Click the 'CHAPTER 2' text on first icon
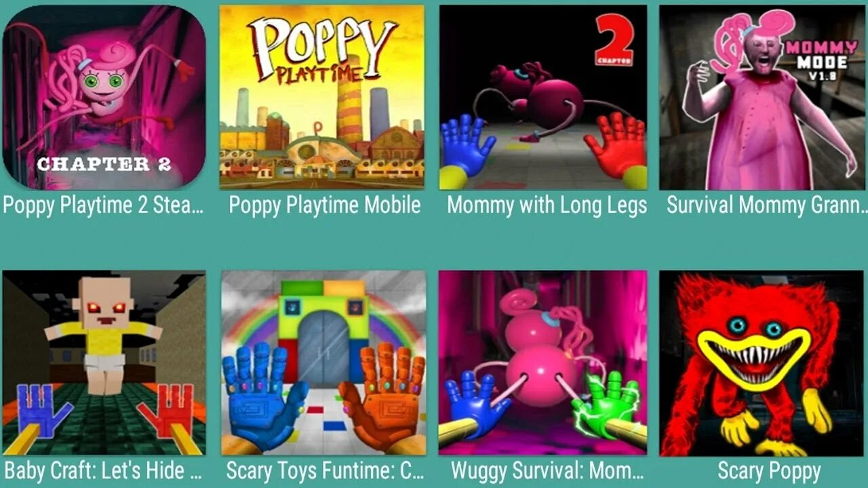Viewport: 868px width, 488px height. [x=104, y=164]
